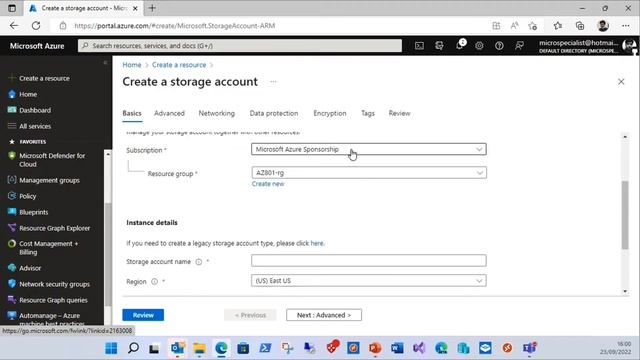This screenshot has height=360, width=640.
Task: Open Advisor in sidebar
Action: [30, 268]
